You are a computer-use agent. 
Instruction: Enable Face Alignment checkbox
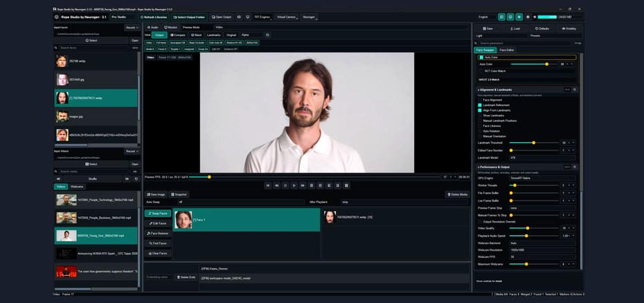[x=480, y=100]
